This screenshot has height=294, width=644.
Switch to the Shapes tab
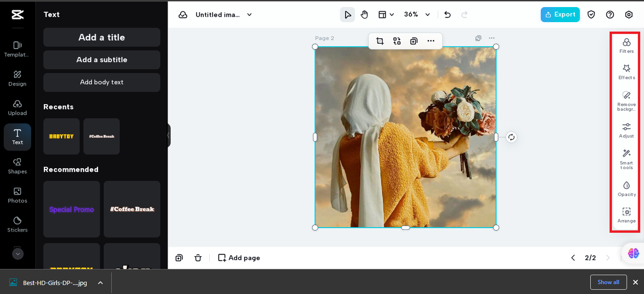tap(18, 165)
